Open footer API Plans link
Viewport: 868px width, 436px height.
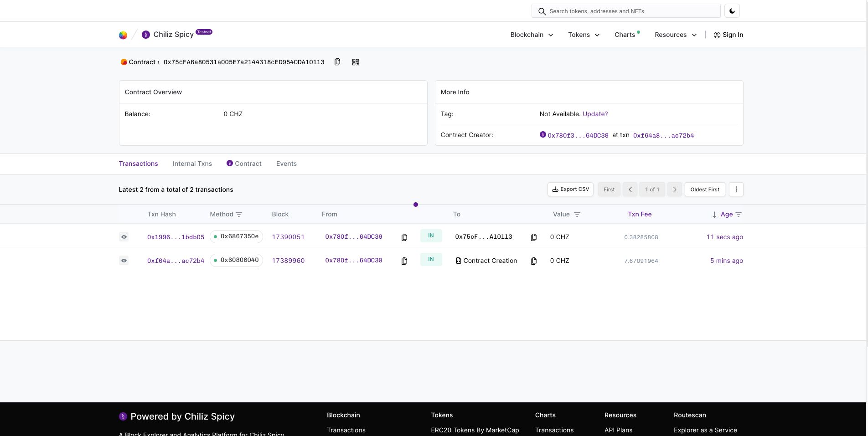pos(618,430)
